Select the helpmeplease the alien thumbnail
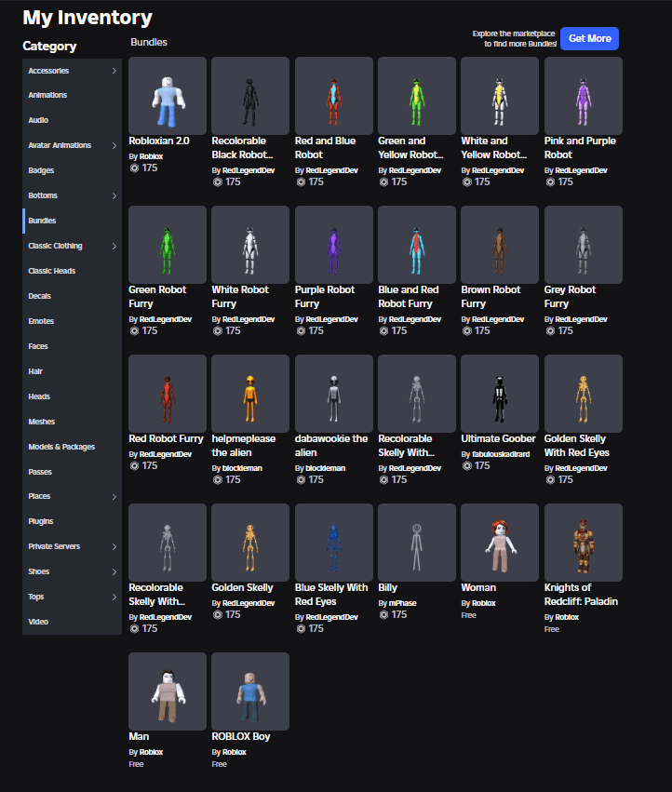 point(250,394)
